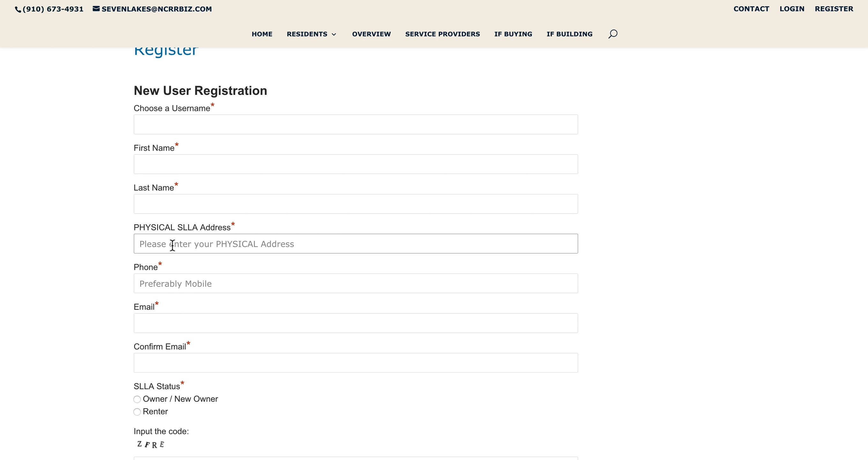
Task: Click the Phone input with Preferably Mobile placeholder
Action: point(355,283)
